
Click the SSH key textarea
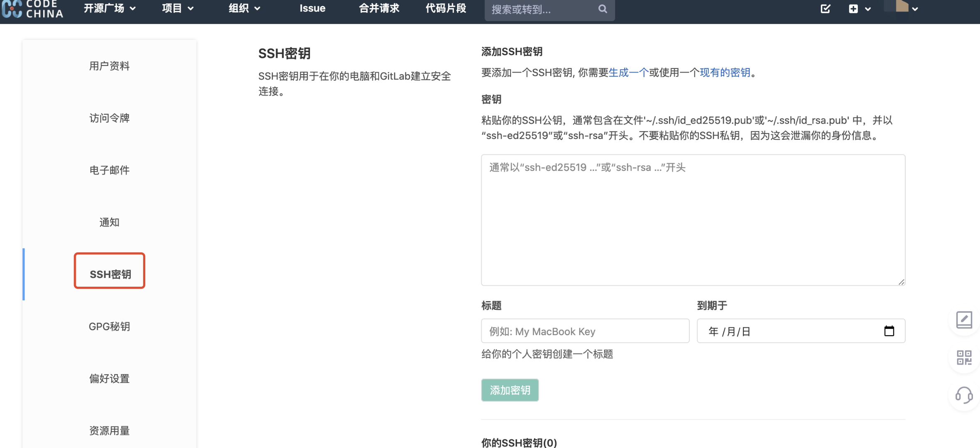click(x=693, y=220)
